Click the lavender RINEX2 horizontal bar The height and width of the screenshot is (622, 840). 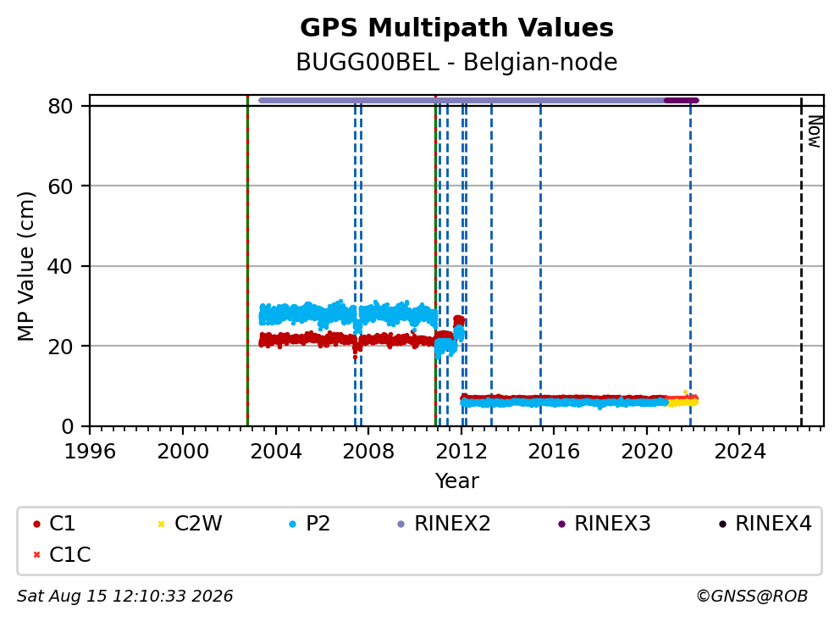click(461, 100)
